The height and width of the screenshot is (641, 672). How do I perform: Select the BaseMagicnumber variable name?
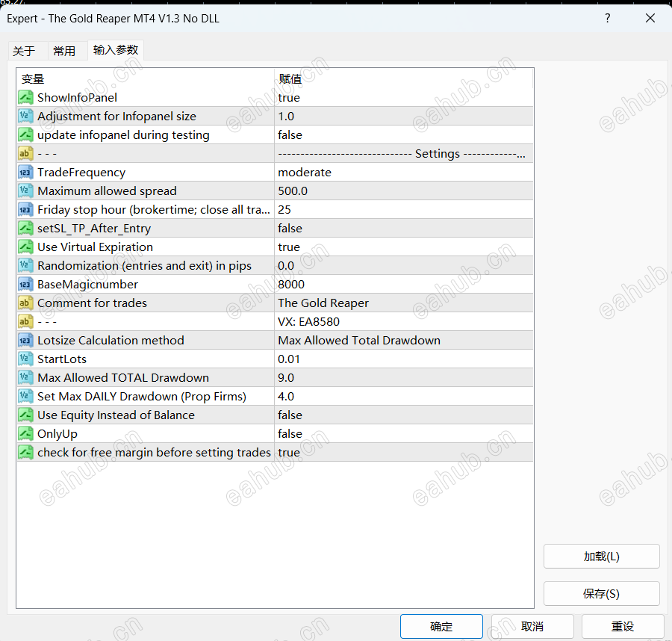point(87,285)
